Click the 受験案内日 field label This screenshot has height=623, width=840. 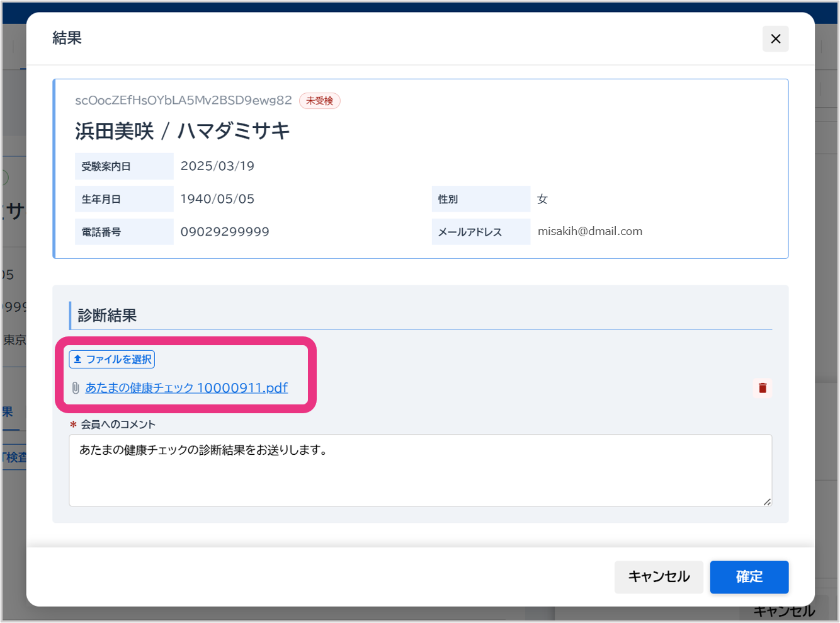[x=106, y=167]
